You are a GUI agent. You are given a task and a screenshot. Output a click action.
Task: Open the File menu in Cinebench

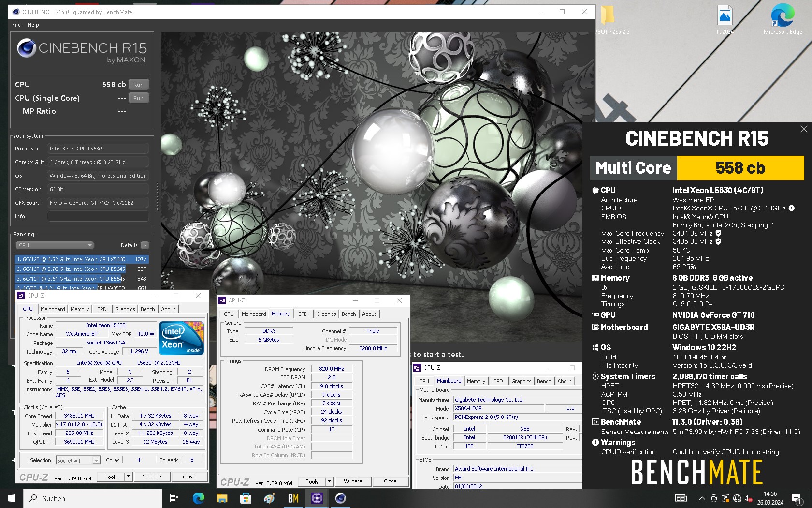pos(16,25)
